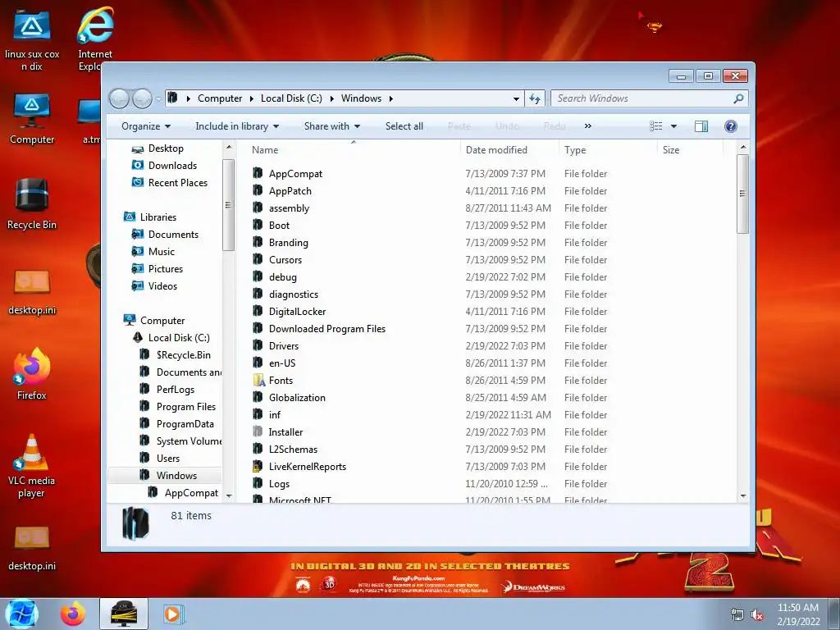840x630 pixels.
Task: Select the desktop.ini icon below VLC
Action: click(32, 548)
